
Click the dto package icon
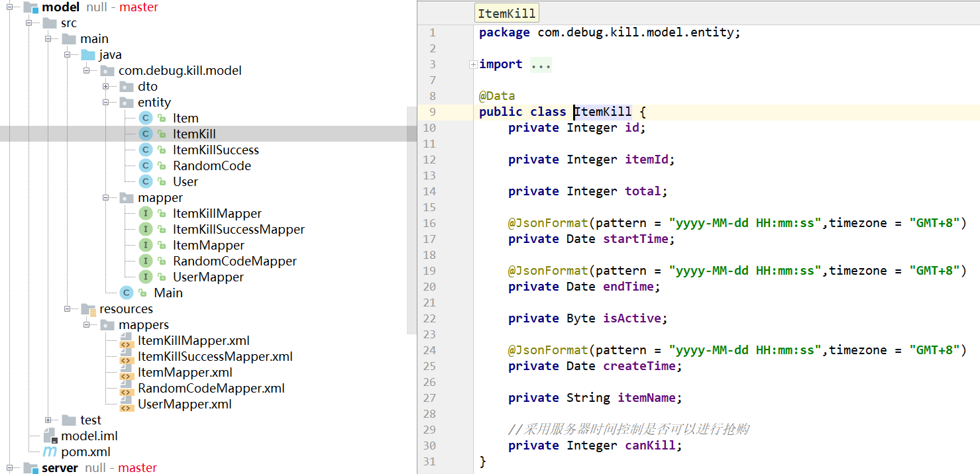(x=126, y=86)
